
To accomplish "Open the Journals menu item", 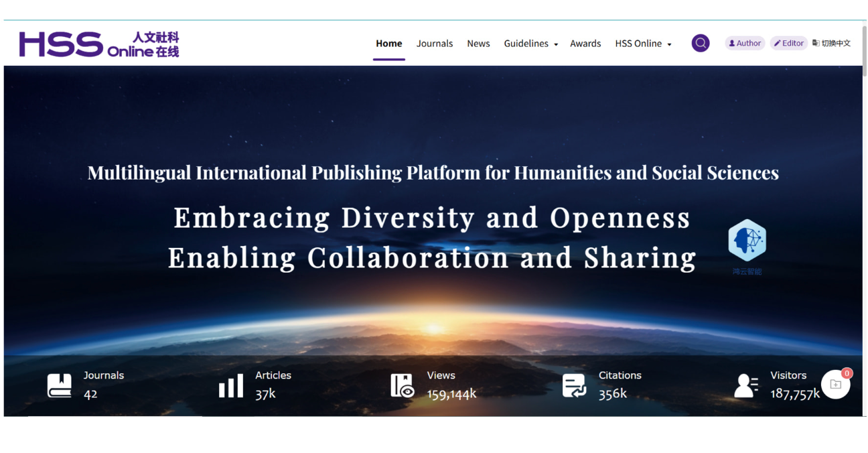I will tap(435, 44).
